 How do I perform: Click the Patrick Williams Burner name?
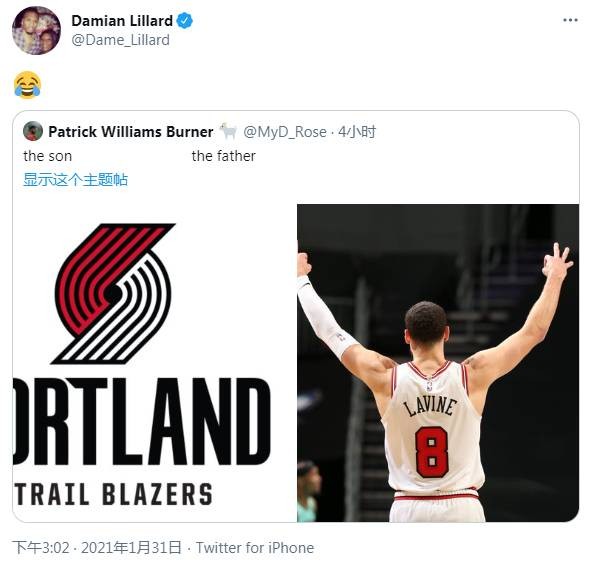pyautogui.click(x=131, y=132)
